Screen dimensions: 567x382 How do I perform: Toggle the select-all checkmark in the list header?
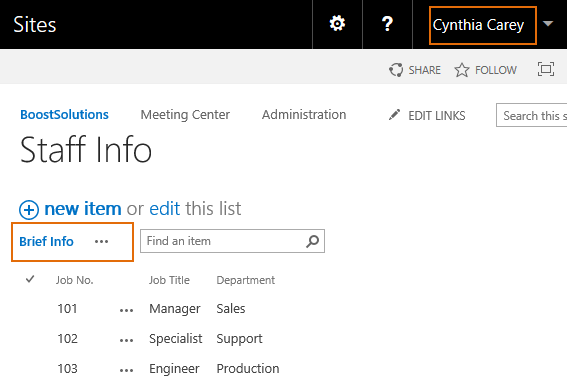pos(30,279)
